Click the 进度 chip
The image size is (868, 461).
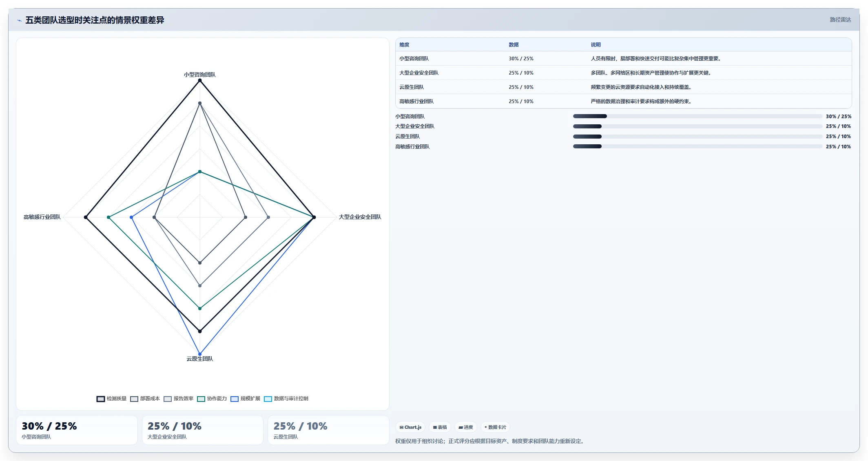click(465, 427)
